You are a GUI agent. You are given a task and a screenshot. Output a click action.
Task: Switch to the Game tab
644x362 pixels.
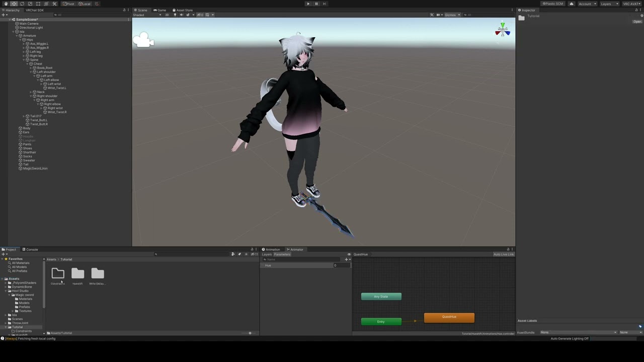pyautogui.click(x=160, y=10)
